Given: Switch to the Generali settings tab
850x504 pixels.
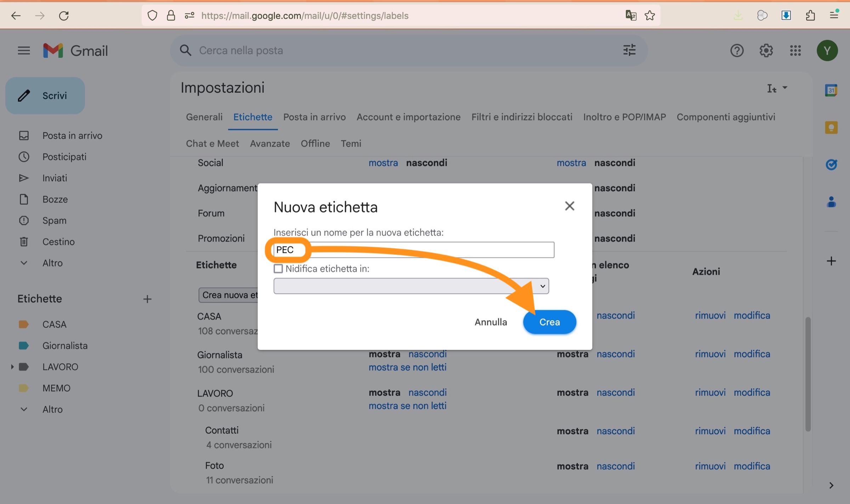Looking at the screenshot, I should pos(204,117).
